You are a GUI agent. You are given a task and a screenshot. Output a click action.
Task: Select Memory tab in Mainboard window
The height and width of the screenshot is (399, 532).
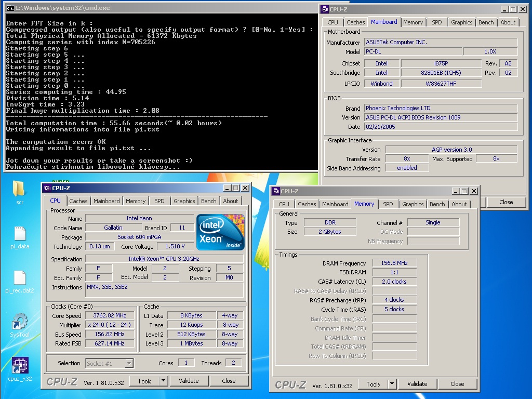tap(413, 22)
